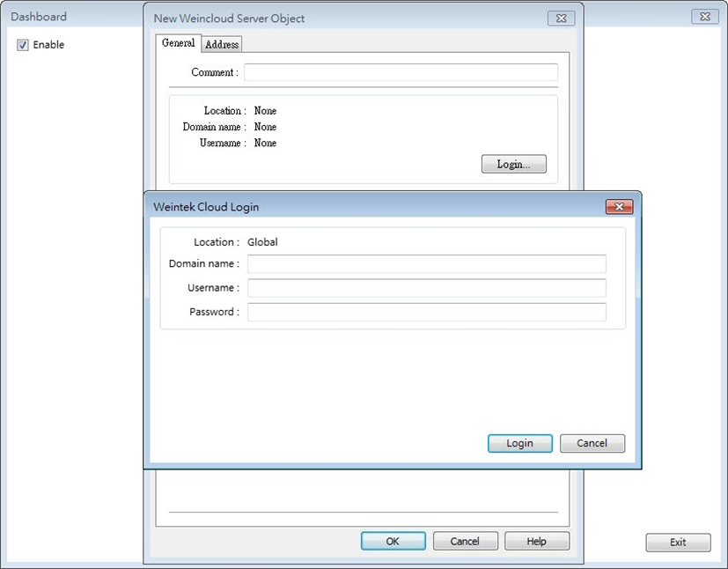
Task: Close the Dashboard window
Action: point(705,16)
